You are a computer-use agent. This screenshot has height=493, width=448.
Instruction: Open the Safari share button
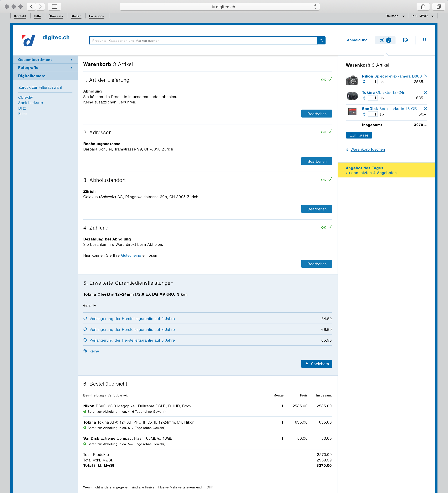(423, 7)
